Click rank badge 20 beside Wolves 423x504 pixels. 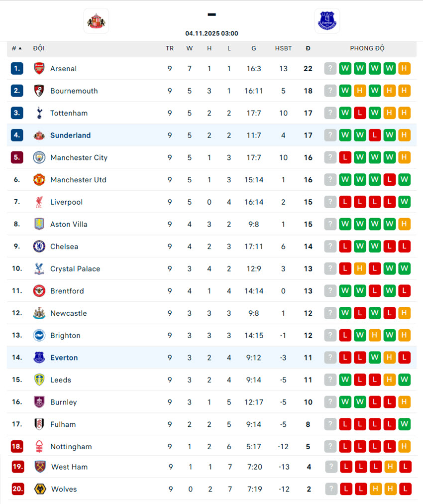18,489
